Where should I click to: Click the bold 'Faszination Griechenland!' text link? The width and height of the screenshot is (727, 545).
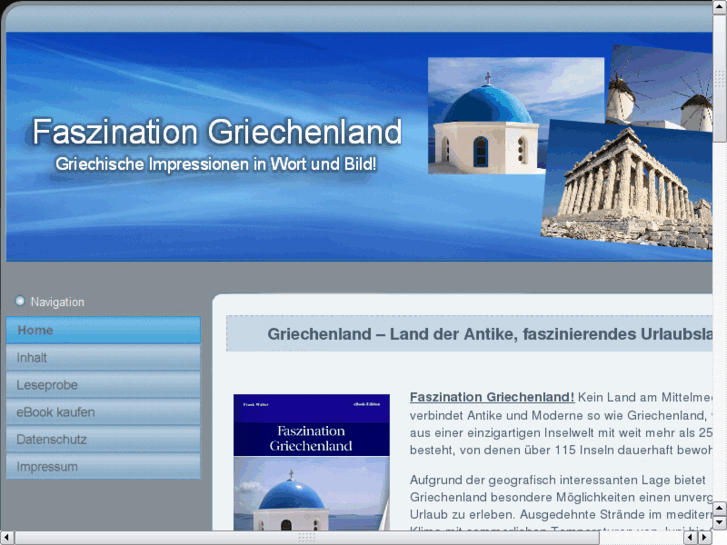click(x=491, y=397)
